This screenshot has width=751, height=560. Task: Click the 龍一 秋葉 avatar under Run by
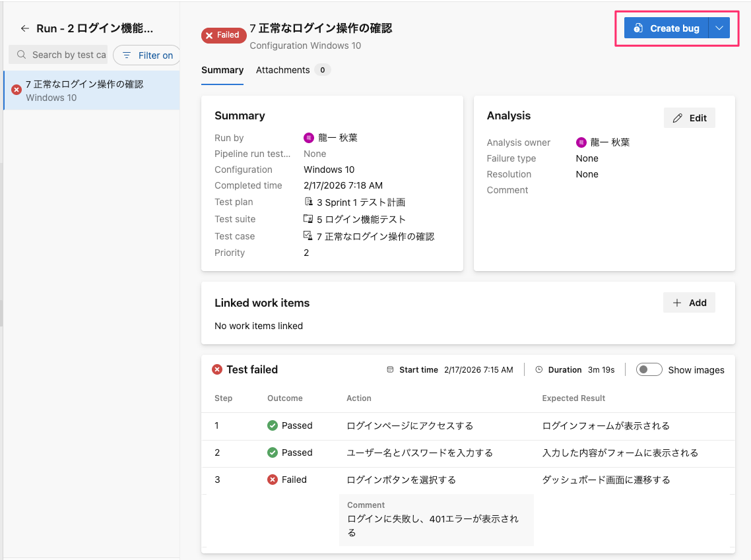pyautogui.click(x=308, y=138)
